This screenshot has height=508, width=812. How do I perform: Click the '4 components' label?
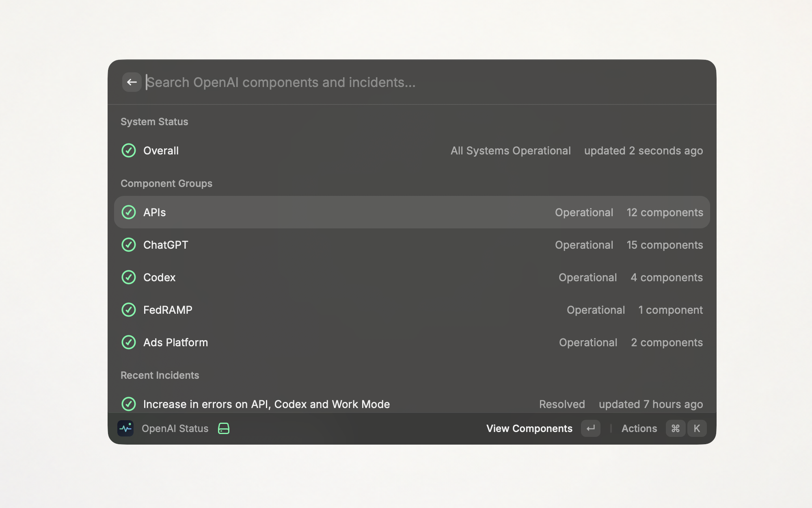coord(667,277)
